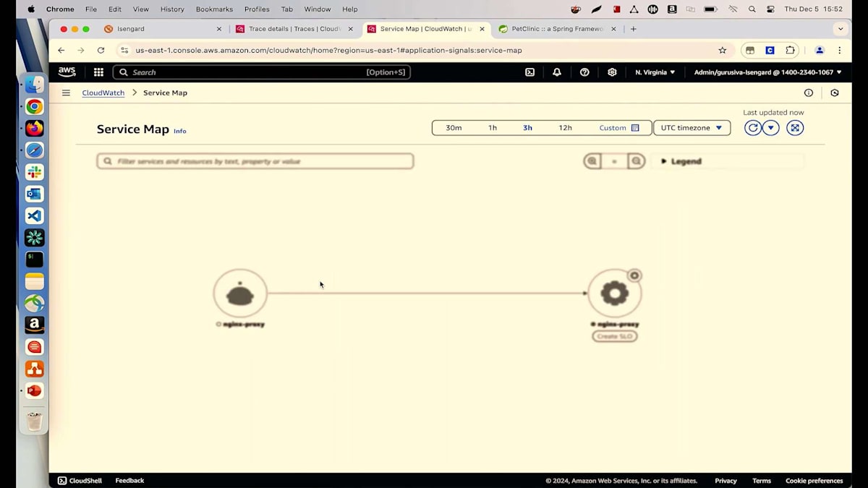Click the CloudWatch breadcrumb link
This screenshot has height=488, width=868.
pyautogui.click(x=103, y=93)
